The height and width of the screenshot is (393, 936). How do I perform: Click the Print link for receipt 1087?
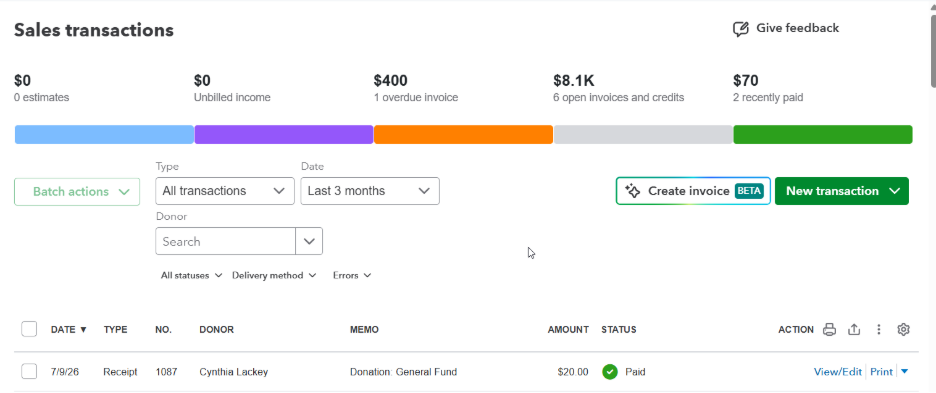click(x=881, y=371)
